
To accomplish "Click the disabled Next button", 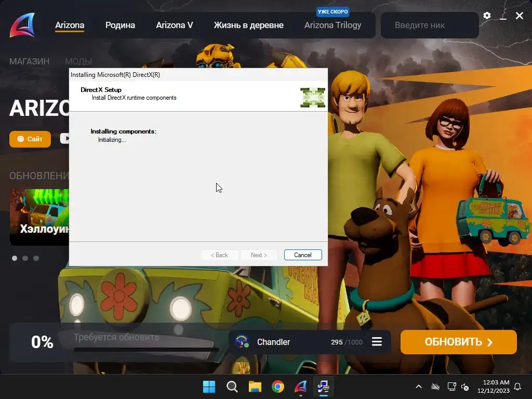I will (259, 255).
